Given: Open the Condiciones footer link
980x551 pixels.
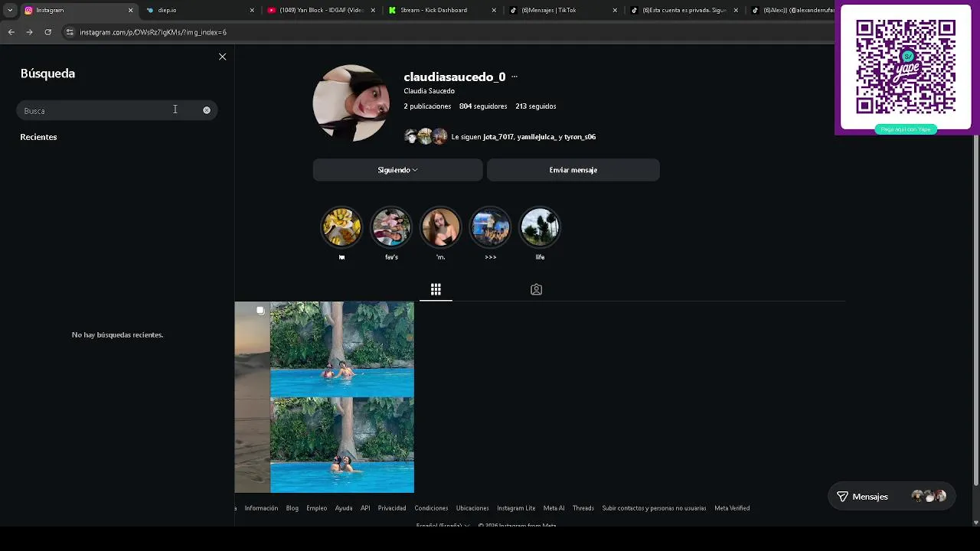Looking at the screenshot, I should point(431,508).
